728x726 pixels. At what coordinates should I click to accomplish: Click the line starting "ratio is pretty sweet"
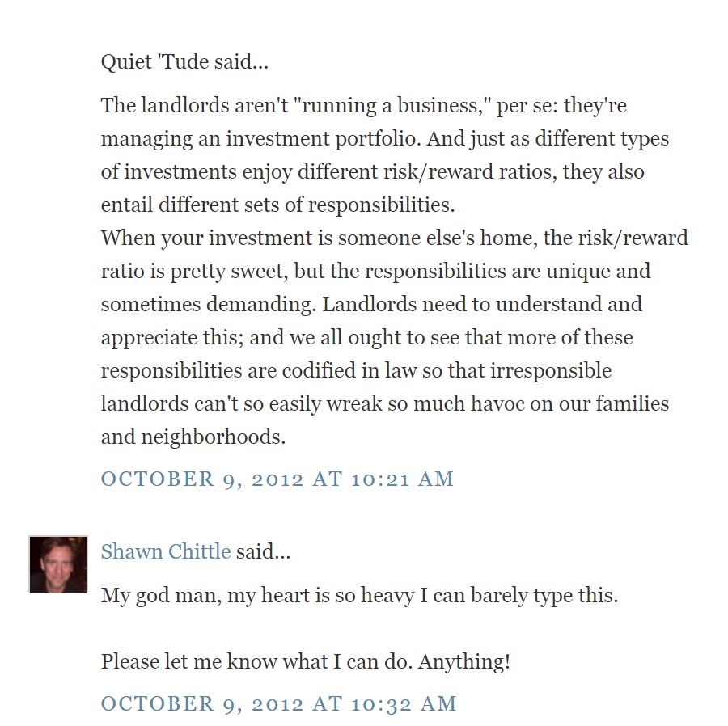[375, 272]
